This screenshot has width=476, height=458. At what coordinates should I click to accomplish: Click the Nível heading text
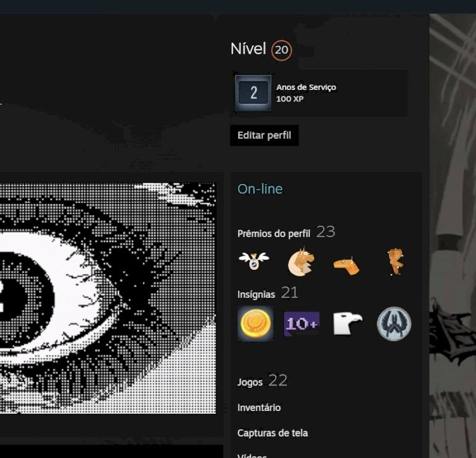[x=248, y=49]
